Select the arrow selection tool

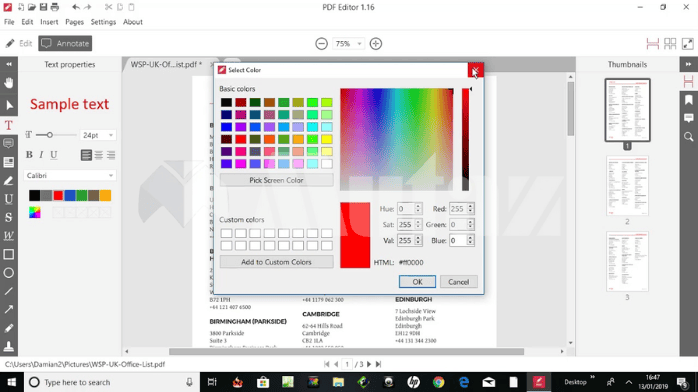(8, 105)
